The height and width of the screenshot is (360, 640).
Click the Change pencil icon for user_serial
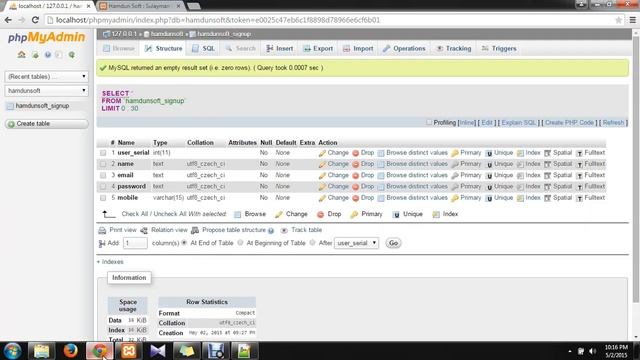coord(322,153)
